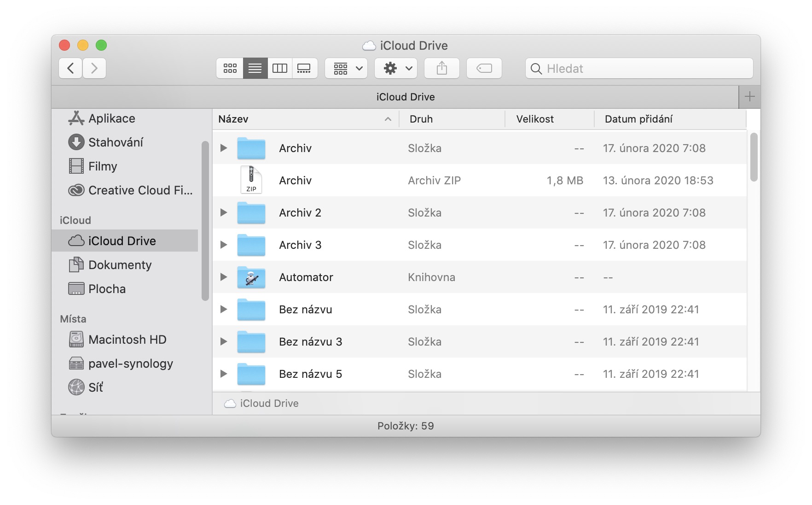The image size is (812, 505).
Task: Click the Archiv 2 file name
Action: (x=300, y=212)
